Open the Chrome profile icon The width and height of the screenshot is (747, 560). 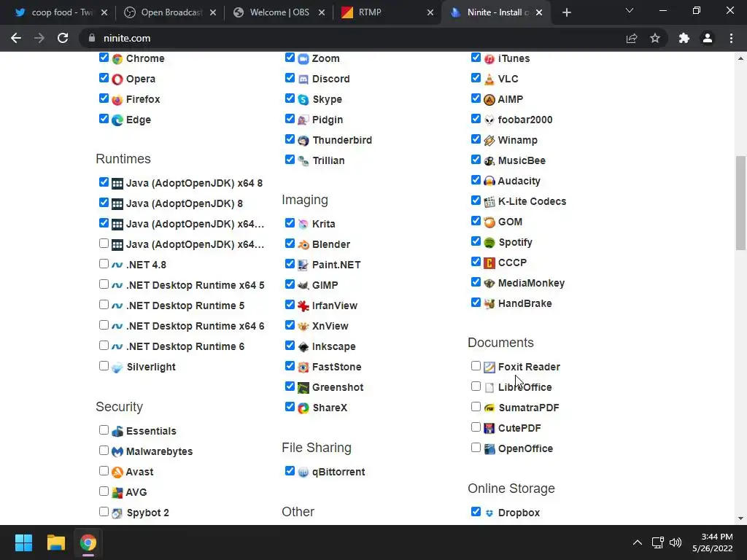(708, 38)
